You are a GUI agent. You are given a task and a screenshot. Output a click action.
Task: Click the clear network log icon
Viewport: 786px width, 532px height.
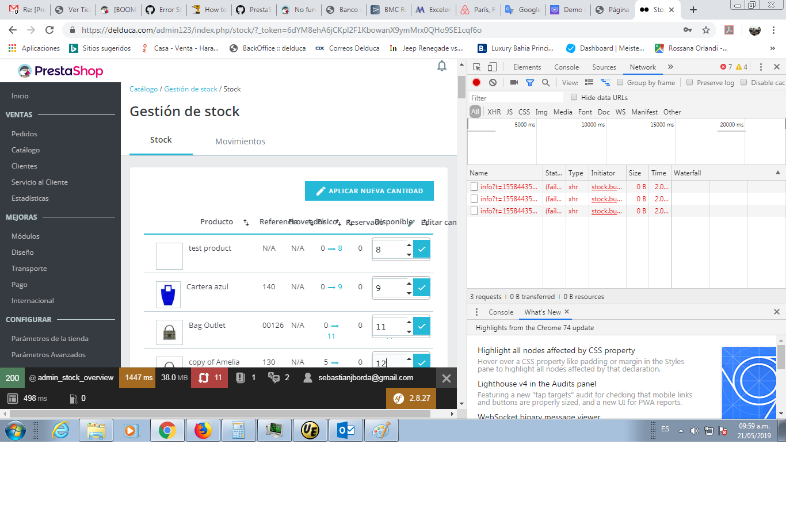(493, 82)
